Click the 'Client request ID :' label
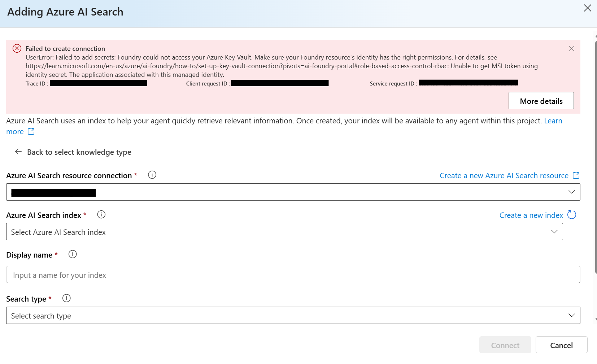Viewport: 597px width, 364px height. pos(208,84)
